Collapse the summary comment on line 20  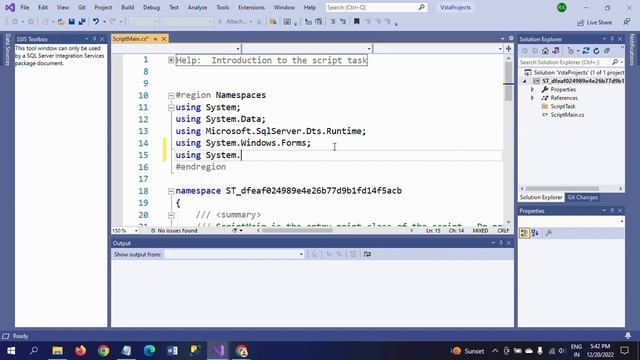(x=171, y=215)
